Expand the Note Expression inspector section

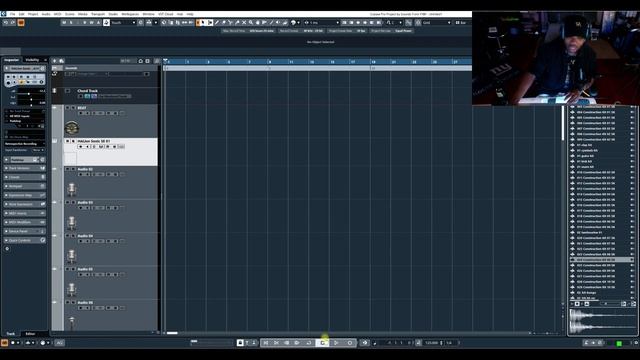coord(24,204)
